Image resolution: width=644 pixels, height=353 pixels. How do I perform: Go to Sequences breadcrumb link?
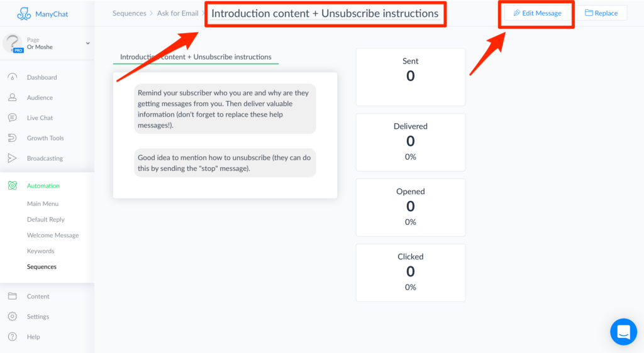click(x=130, y=13)
